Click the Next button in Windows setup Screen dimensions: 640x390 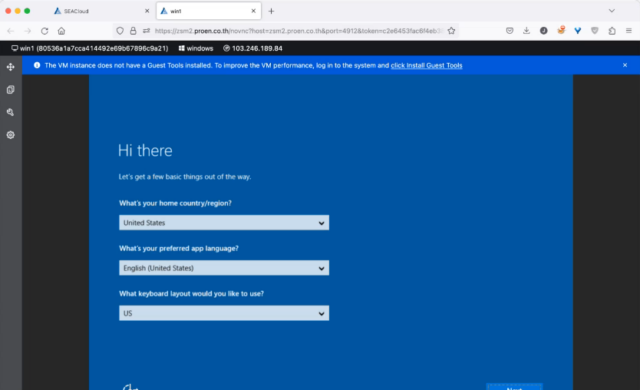(x=514, y=387)
